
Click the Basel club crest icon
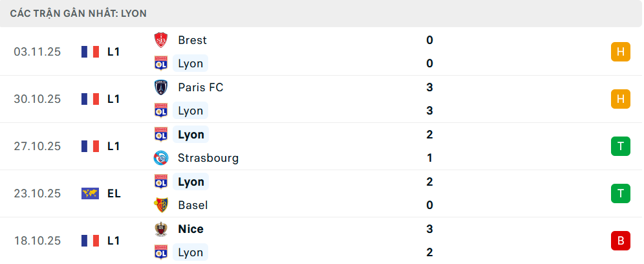pos(160,205)
